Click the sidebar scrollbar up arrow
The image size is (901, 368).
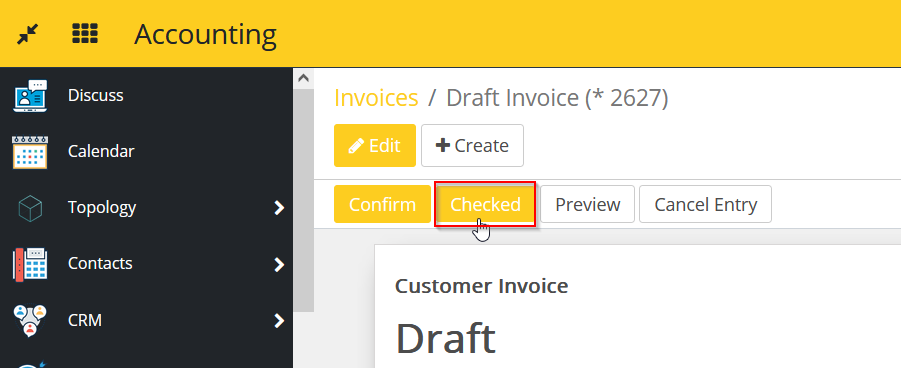click(303, 78)
